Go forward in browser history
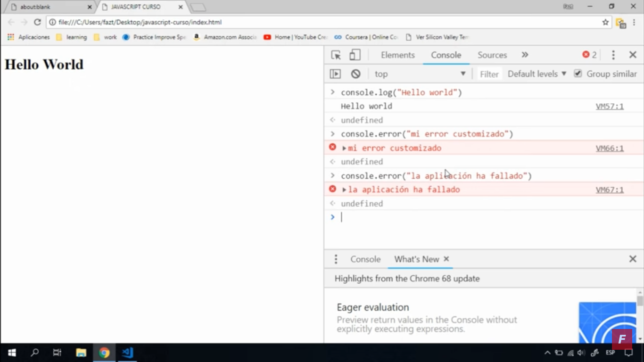The height and width of the screenshot is (362, 644). 24,22
